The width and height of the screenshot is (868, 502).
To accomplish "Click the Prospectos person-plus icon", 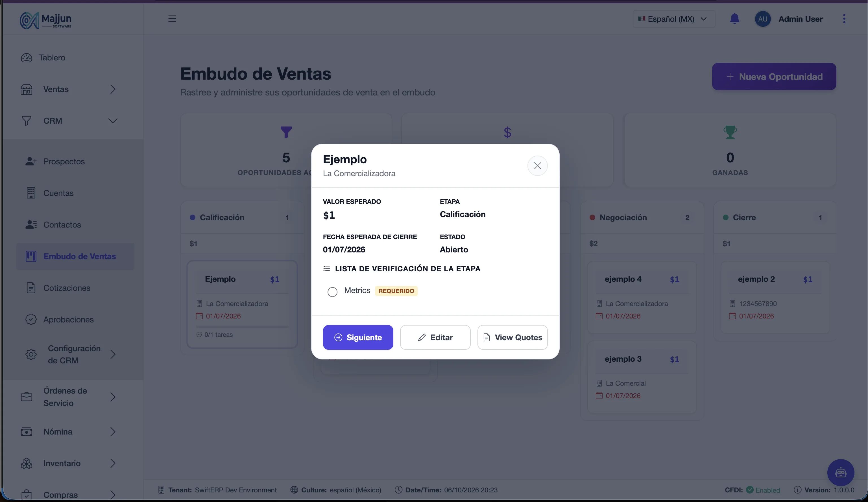I will coord(31,161).
